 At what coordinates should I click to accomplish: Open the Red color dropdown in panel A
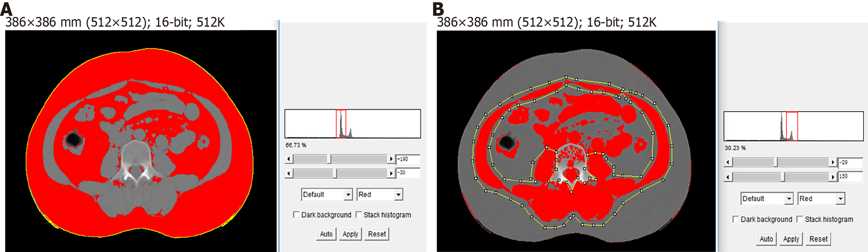click(x=380, y=195)
